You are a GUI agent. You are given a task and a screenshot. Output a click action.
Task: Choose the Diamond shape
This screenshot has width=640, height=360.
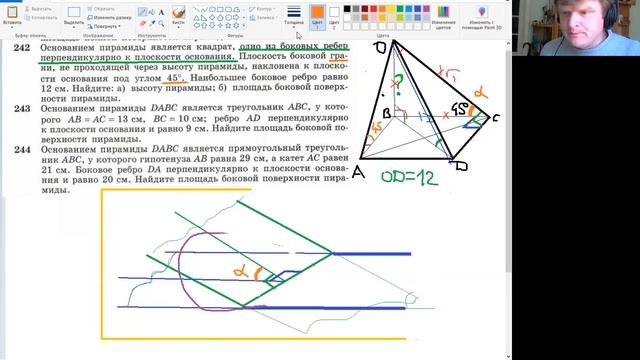[x=212, y=18]
